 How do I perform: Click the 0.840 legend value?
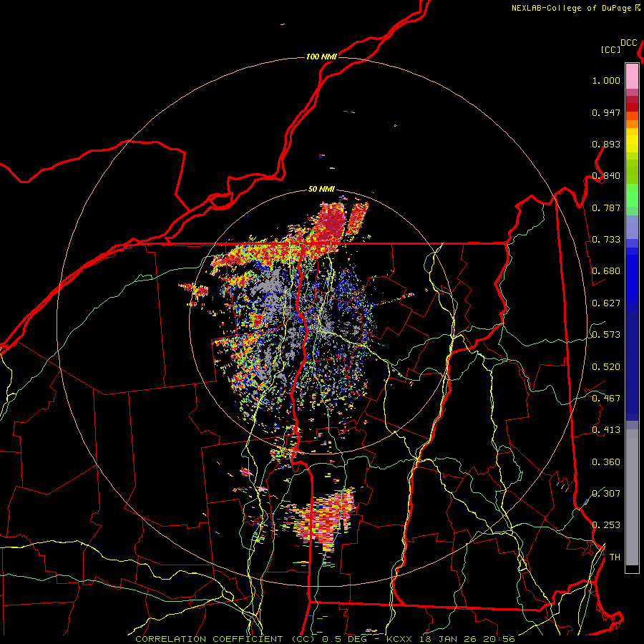tap(606, 176)
